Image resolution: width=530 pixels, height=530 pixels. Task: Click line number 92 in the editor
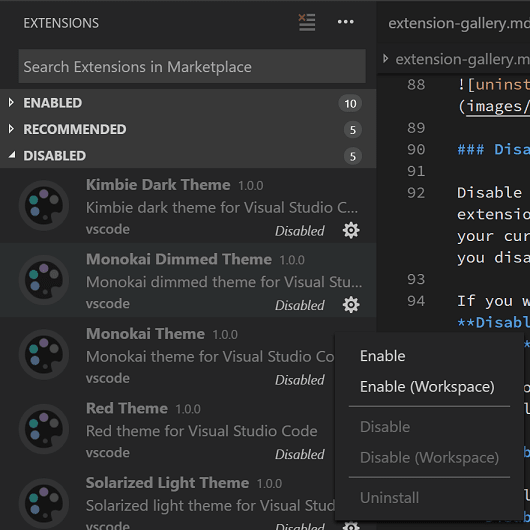tap(416, 193)
